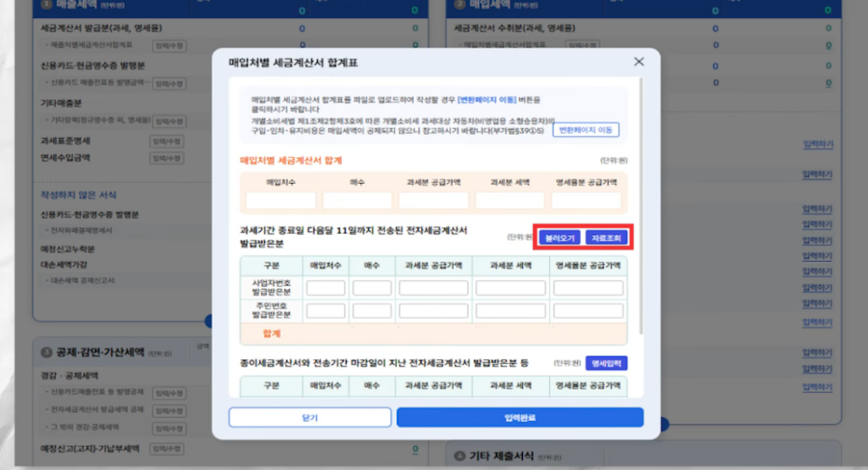Click the summary 영세율분 공급가액 field
868x470 pixels.
coord(587,200)
